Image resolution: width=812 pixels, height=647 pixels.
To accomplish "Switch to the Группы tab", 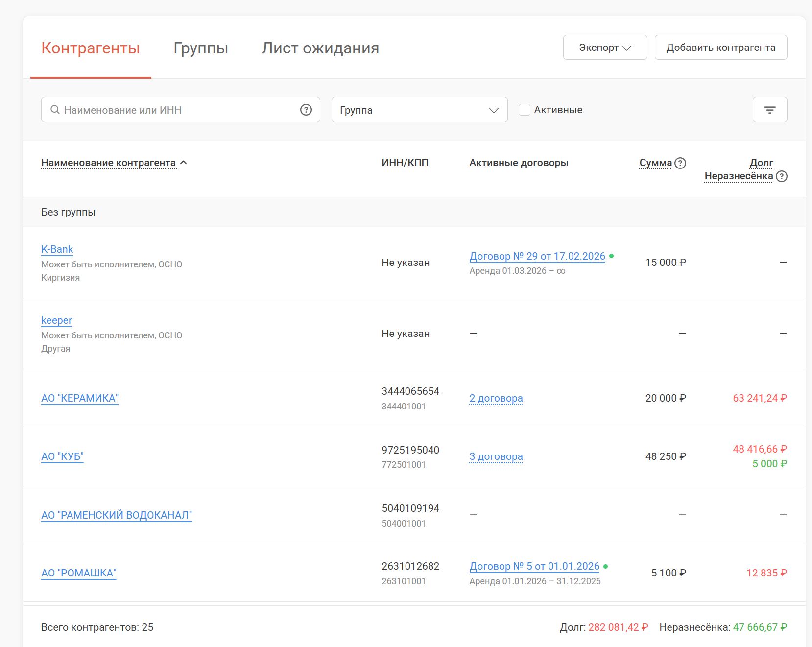I will 201,48.
